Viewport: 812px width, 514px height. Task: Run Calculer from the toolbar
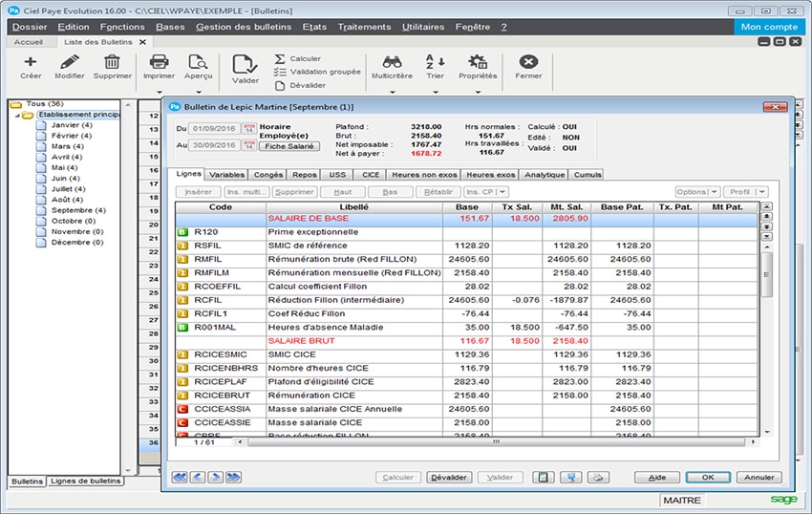pos(298,58)
